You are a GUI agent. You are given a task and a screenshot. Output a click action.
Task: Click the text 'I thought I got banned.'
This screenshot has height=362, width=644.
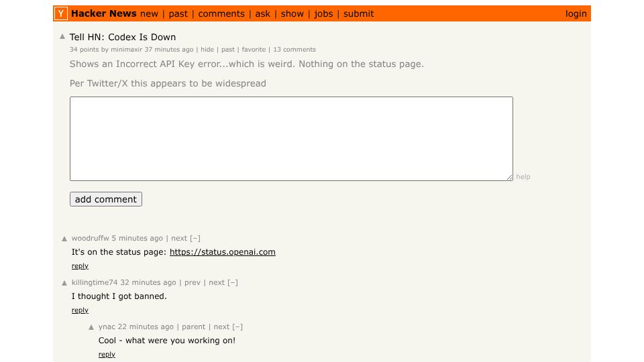tap(119, 296)
